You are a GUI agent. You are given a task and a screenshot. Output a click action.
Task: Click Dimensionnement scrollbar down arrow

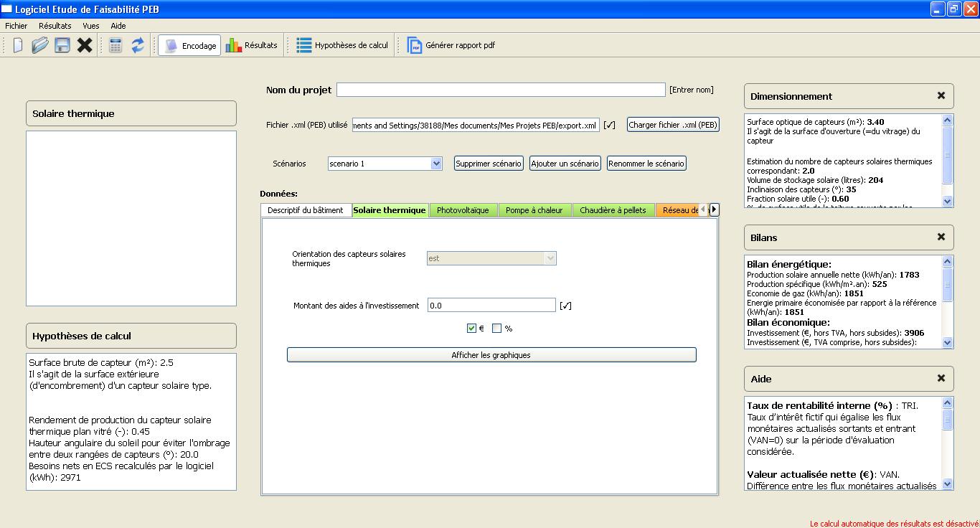(x=947, y=202)
